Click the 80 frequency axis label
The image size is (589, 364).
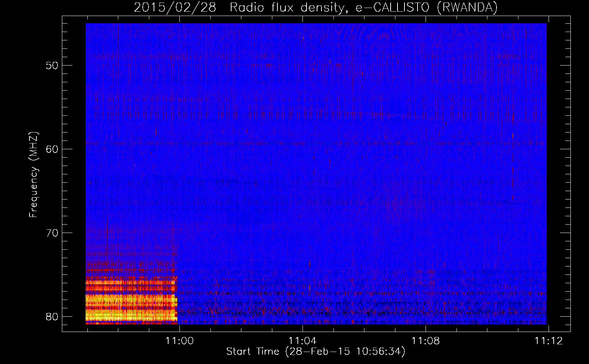pyautogui.click(x=52, y=317)
